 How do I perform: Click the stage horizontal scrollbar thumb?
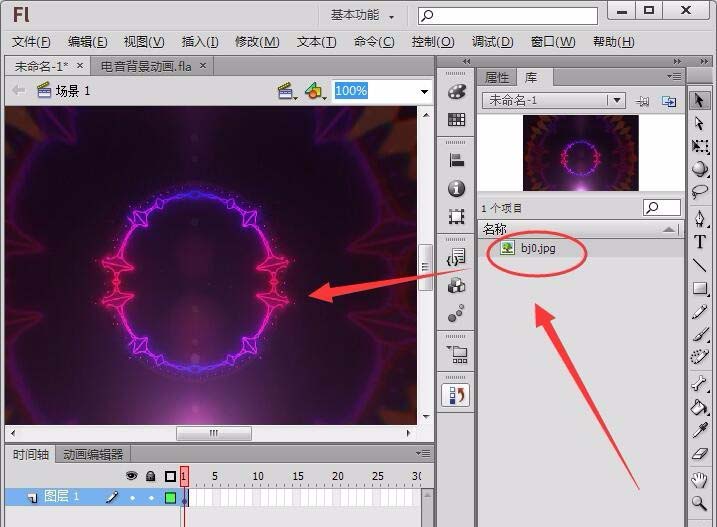[x=214, y=433]
